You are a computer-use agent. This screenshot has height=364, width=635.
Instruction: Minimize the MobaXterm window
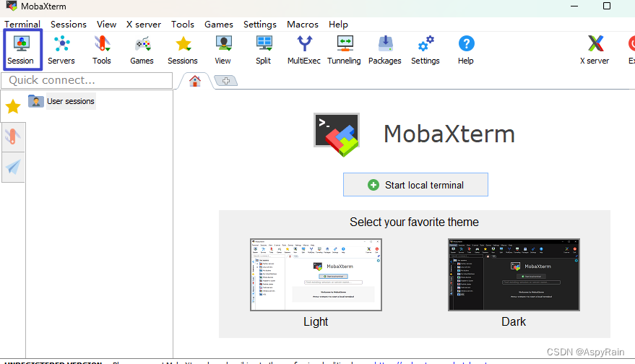point(574,6)
